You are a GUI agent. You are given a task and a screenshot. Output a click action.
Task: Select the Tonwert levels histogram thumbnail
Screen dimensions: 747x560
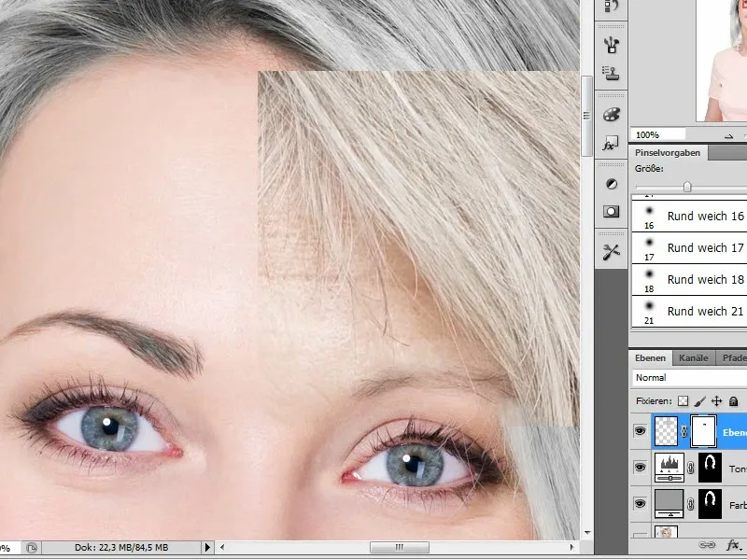(669, 468)
